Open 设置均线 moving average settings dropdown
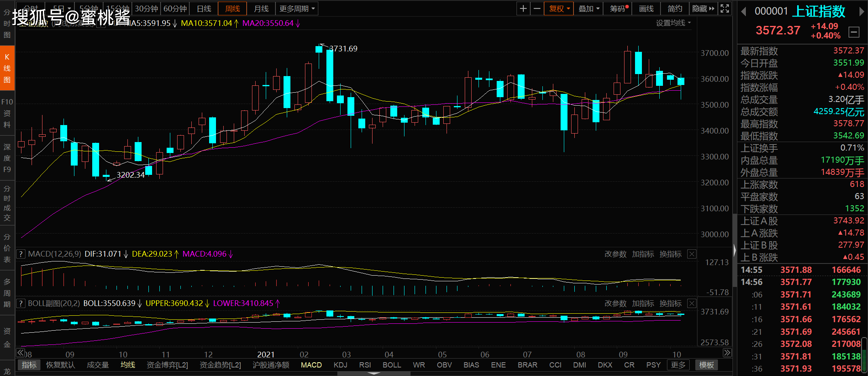 673,23
